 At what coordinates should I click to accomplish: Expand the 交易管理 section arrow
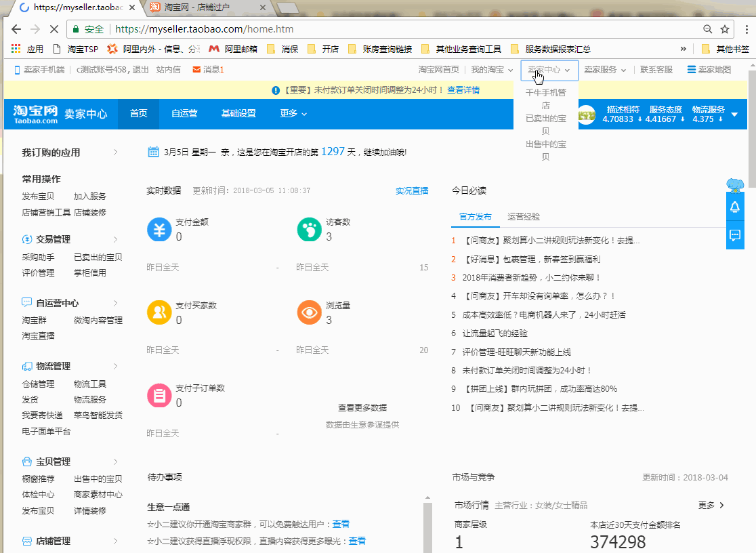(115, 239)
